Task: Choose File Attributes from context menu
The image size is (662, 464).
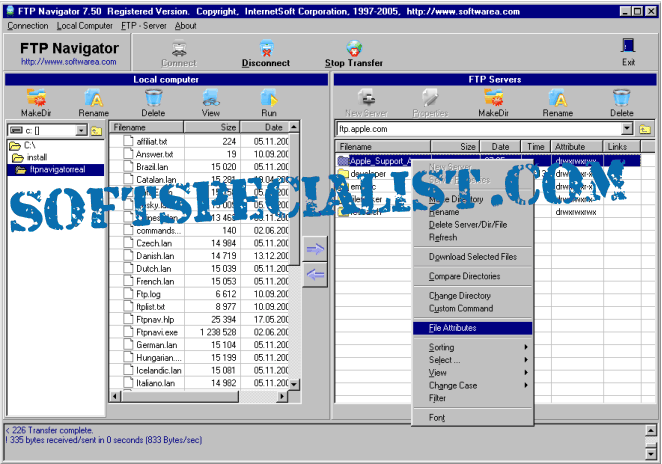Action: tap(472, 328)
